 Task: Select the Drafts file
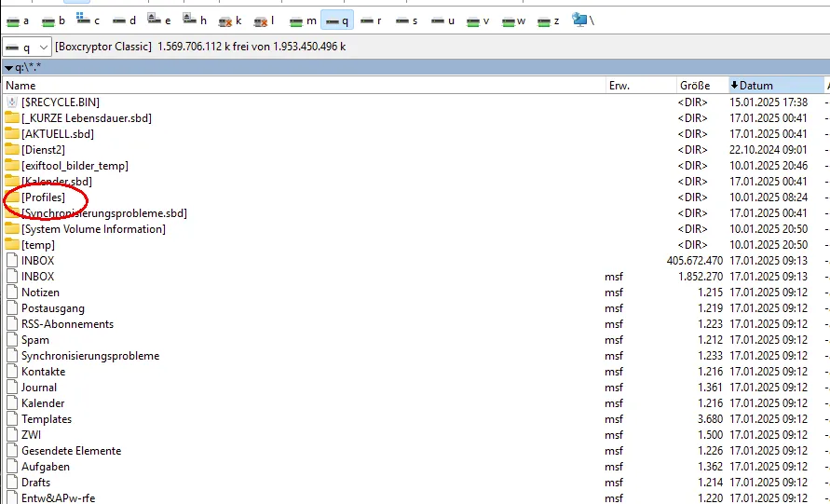click(36, 483)
